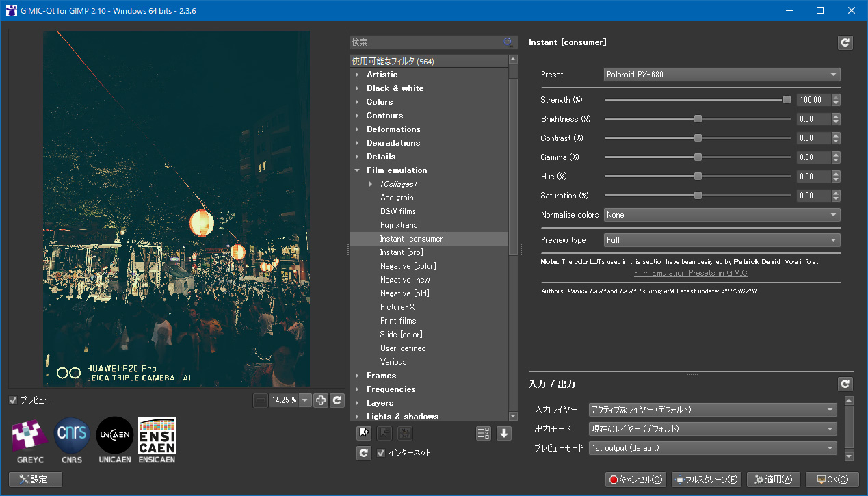Screen dimensions: 868x496
Task: Toggle the プレビュー checkbox
Action: click(x=13, y=400)
